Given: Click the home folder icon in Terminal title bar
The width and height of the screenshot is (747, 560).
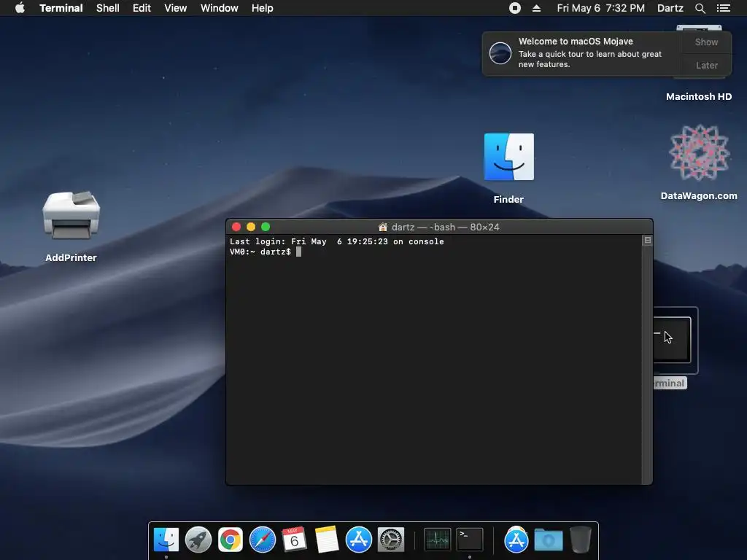Looking at the screenshot, I should 382,227.
